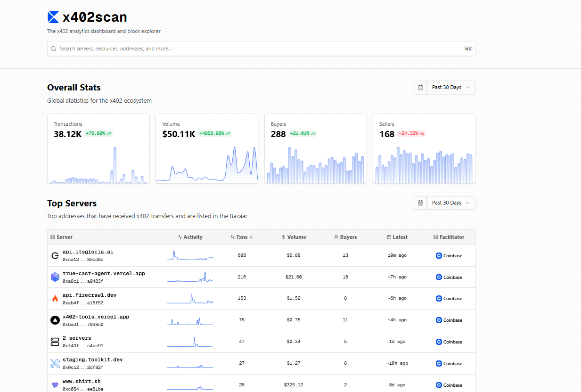Click the calendar icon beside Top Servers
Screen dimensions: 581x392
[x=420, y=203]
